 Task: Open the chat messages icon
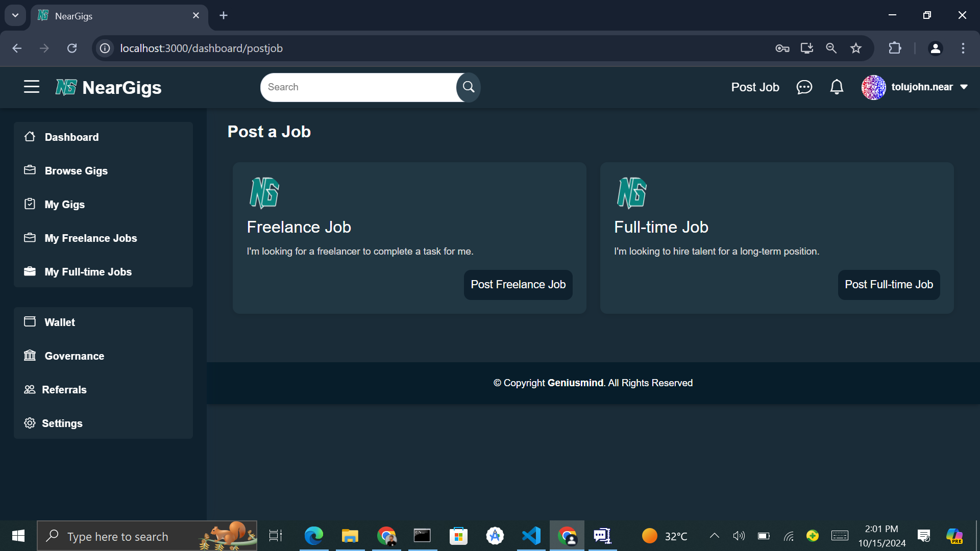coord(804,87)
